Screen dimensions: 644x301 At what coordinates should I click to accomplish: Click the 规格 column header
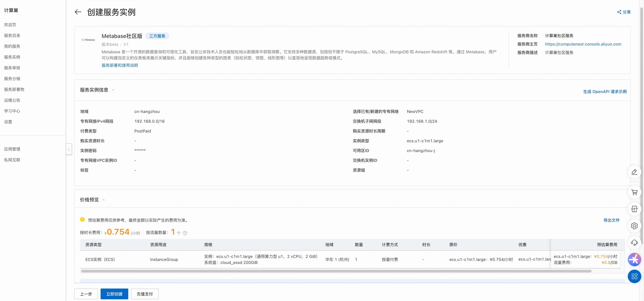coord(208,245)
